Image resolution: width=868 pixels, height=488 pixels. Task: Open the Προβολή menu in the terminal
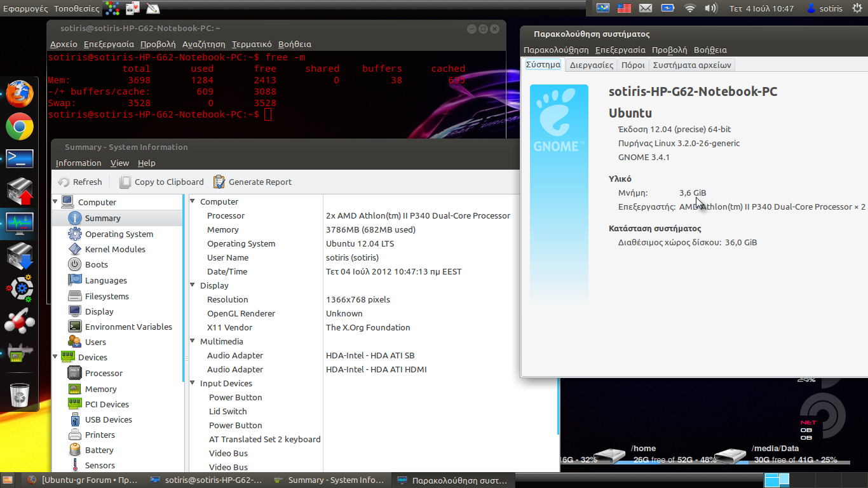click(x=158, y=44)
